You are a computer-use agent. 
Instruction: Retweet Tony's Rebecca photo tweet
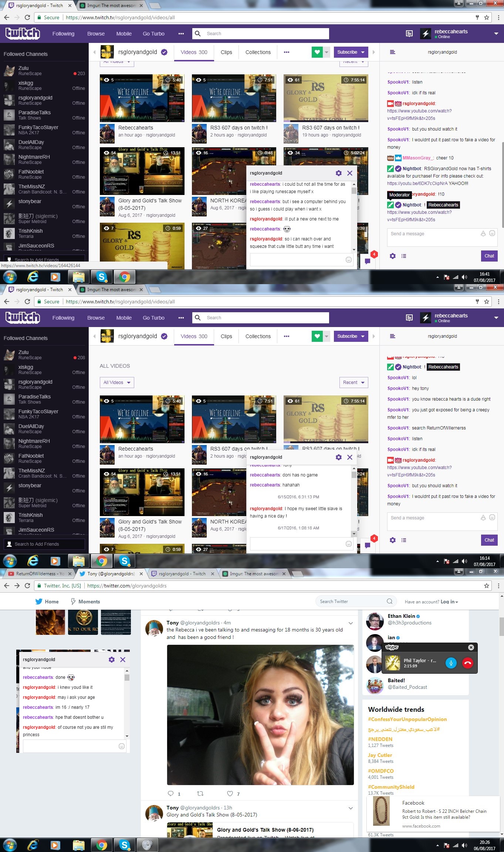point(200,794)
